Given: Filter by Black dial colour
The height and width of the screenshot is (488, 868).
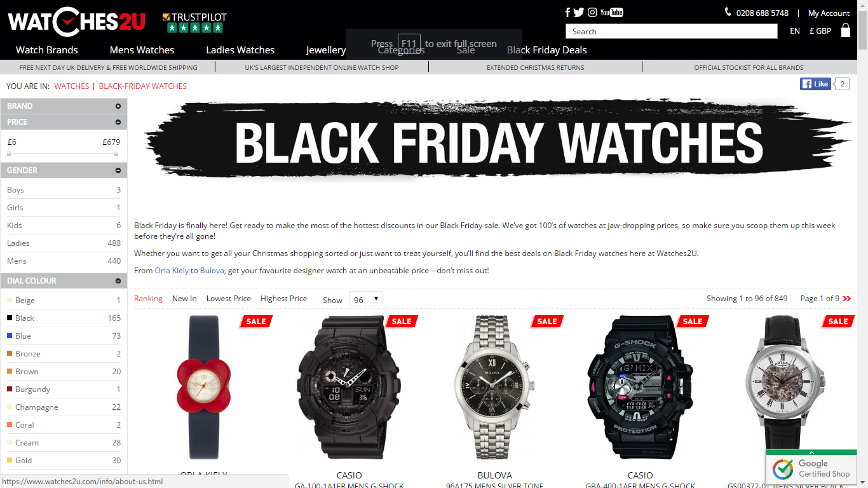Looking at the screenshot, I should tap(64, 318).
